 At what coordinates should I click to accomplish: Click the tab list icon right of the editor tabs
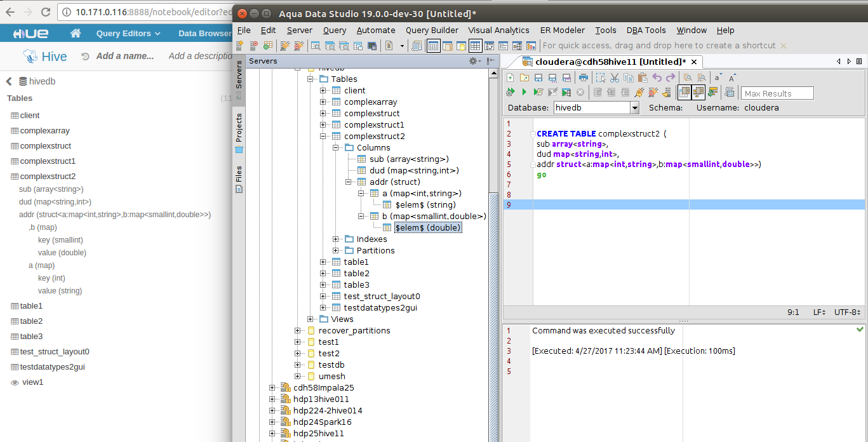tap(858, 62)
